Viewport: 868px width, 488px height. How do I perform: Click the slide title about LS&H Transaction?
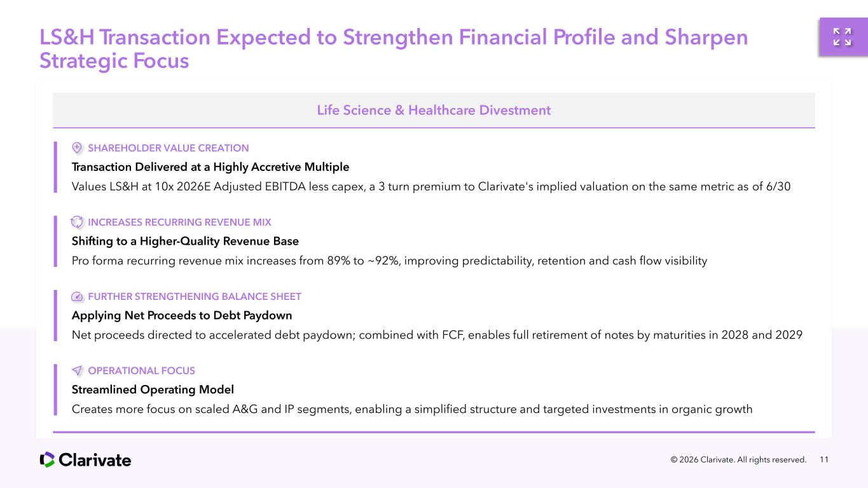[394, 49]
